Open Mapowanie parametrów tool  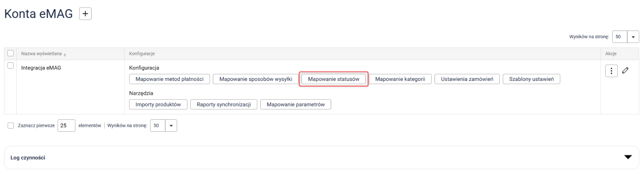click(x=295, y=105)
